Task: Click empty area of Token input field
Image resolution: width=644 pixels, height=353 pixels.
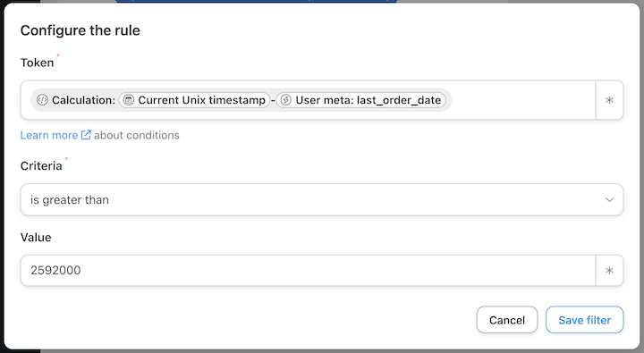Action: coord(521,100)
